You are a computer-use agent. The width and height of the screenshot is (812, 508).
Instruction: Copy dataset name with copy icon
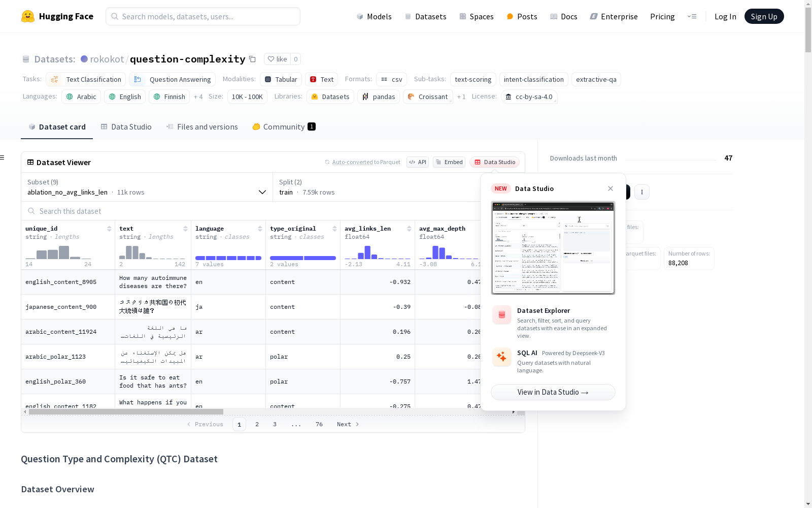252,59
